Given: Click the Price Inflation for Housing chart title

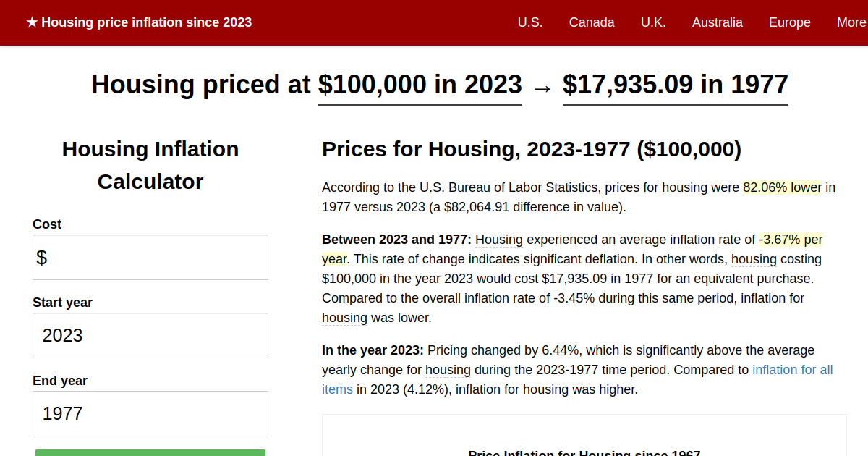Looking at the screenshot, I should pos(584,453).
